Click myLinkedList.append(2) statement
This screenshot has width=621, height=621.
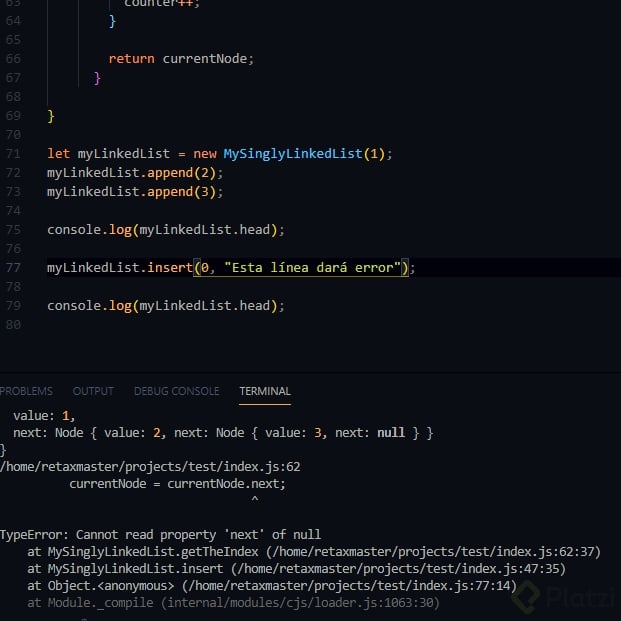[135, 173]
